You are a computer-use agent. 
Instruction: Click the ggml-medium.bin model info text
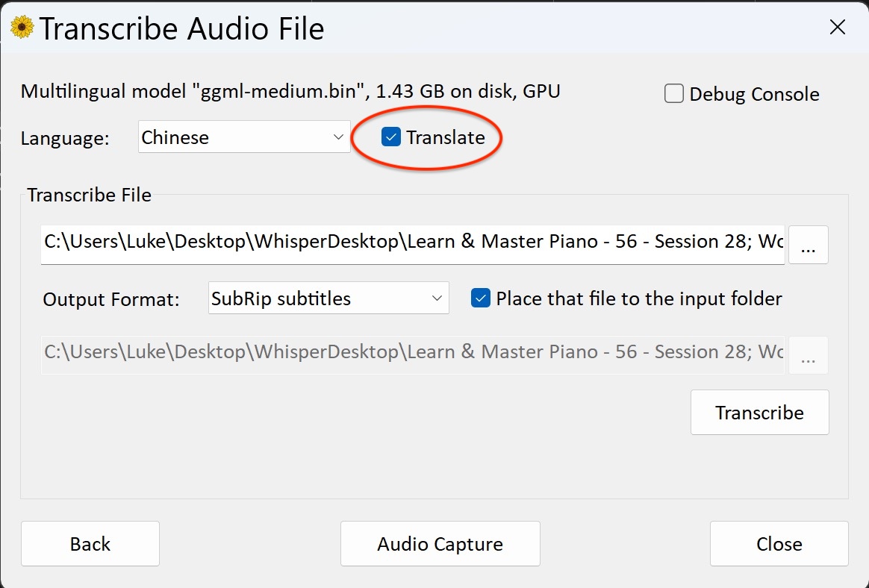coord(290,92)
